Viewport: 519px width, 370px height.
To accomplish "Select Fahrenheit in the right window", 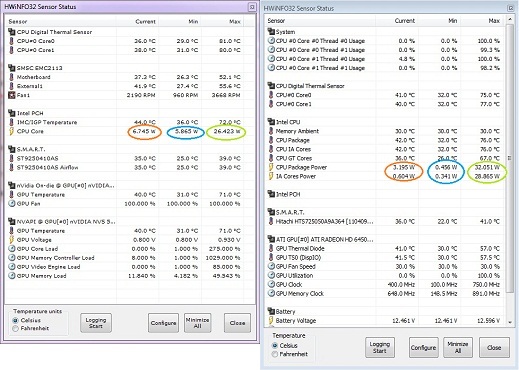I will coord(275,354).
